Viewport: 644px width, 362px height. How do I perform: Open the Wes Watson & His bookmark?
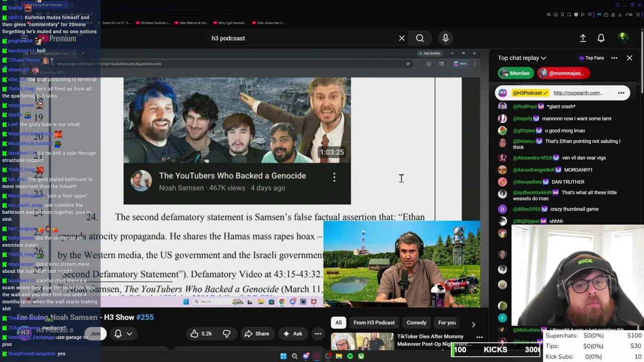click(191, 23)
